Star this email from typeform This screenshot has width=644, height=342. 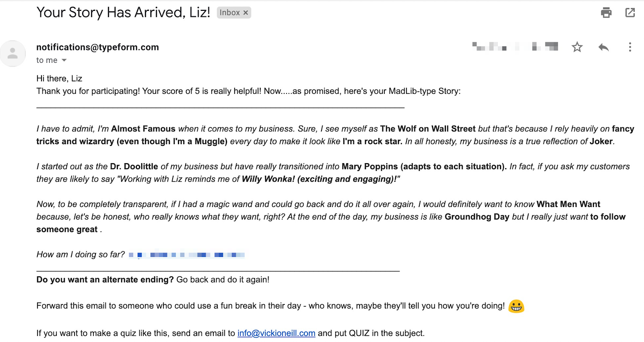pyautogui.click(x=577, y=47)
